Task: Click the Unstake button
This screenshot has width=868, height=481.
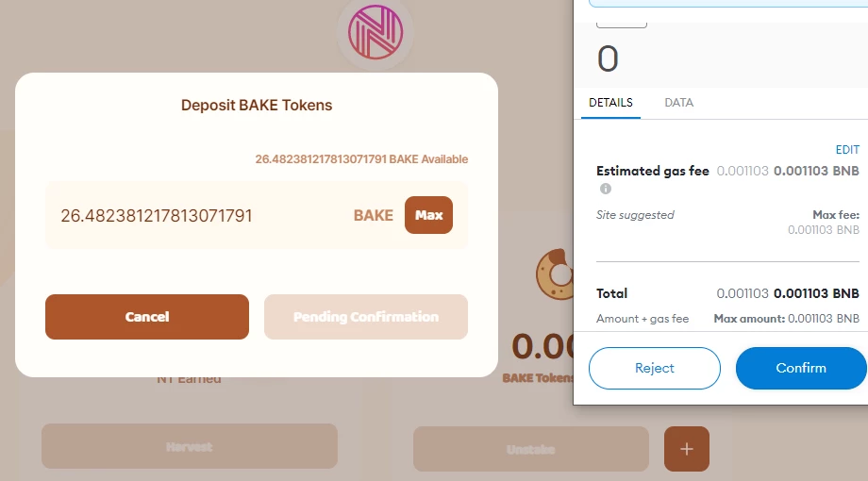Action: point(531,449)
